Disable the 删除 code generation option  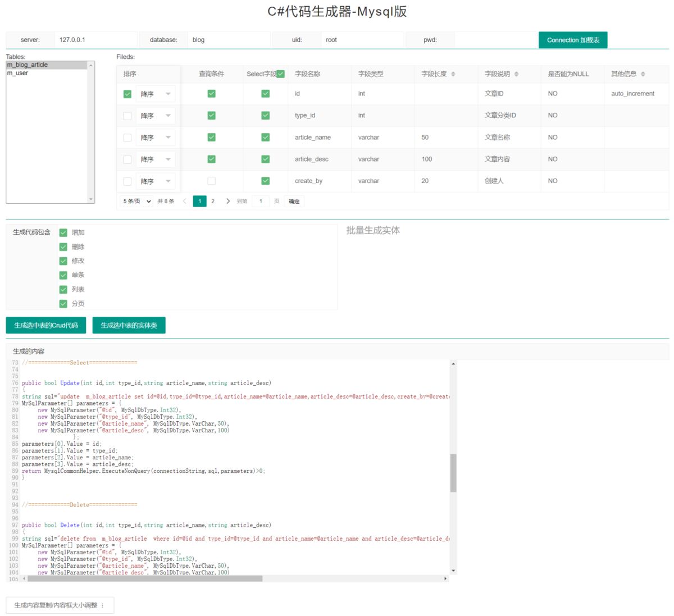tap(62, 246)
